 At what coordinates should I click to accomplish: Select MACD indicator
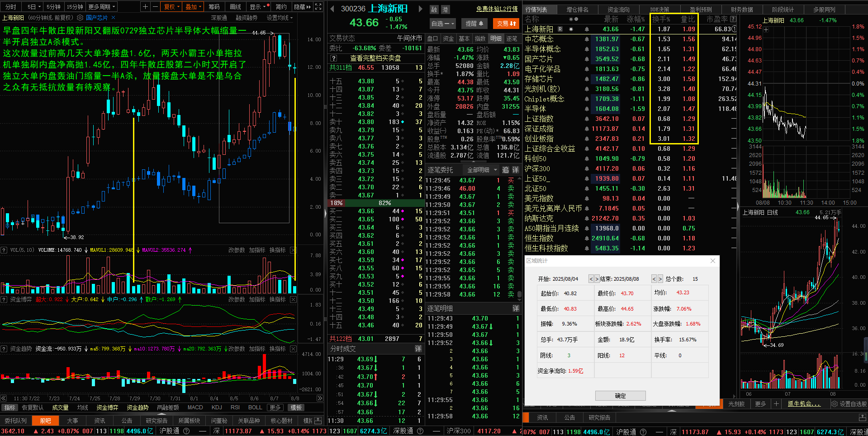click(x=195, y=407)
